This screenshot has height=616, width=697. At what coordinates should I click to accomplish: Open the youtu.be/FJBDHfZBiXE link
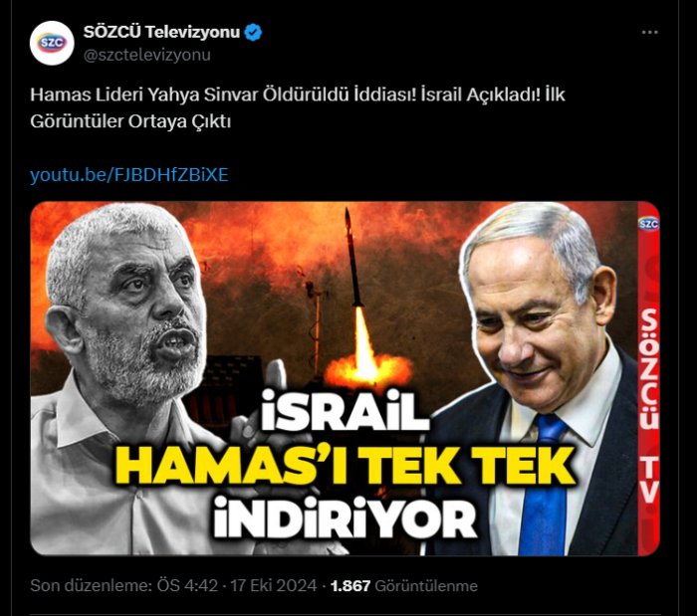click(x=129, y=175)
